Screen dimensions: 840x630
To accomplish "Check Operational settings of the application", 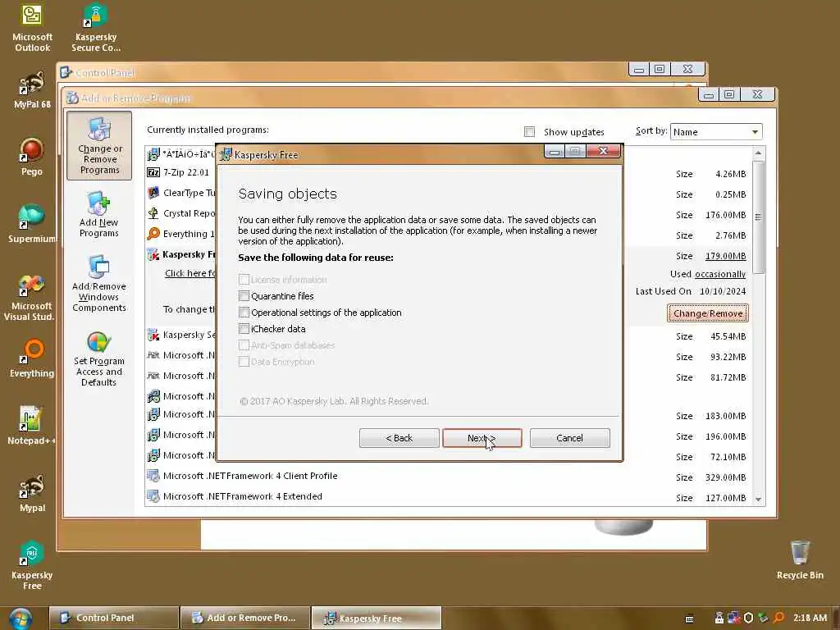I will tap(244, 313).
